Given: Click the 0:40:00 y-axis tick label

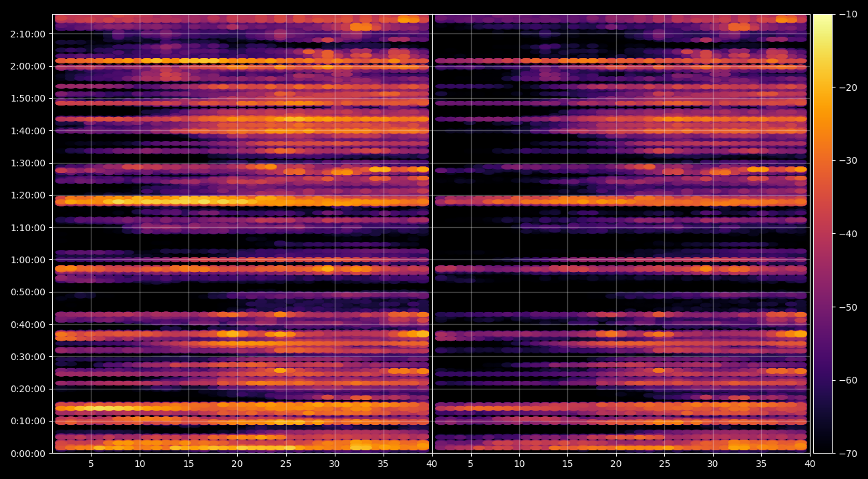Looking at the screenshot, I should 27,325.
